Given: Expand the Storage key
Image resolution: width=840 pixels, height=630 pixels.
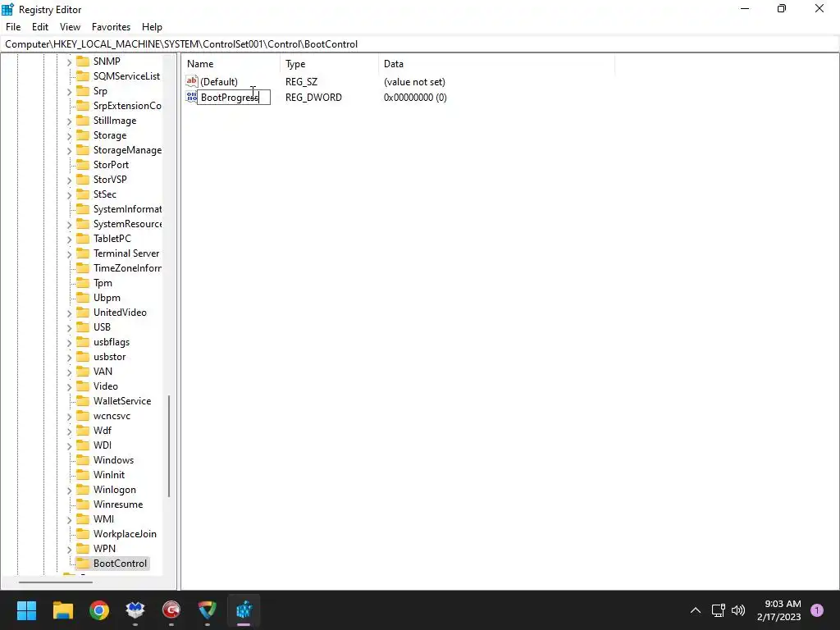Looking at the screenshot, I should tap(69, 136).
